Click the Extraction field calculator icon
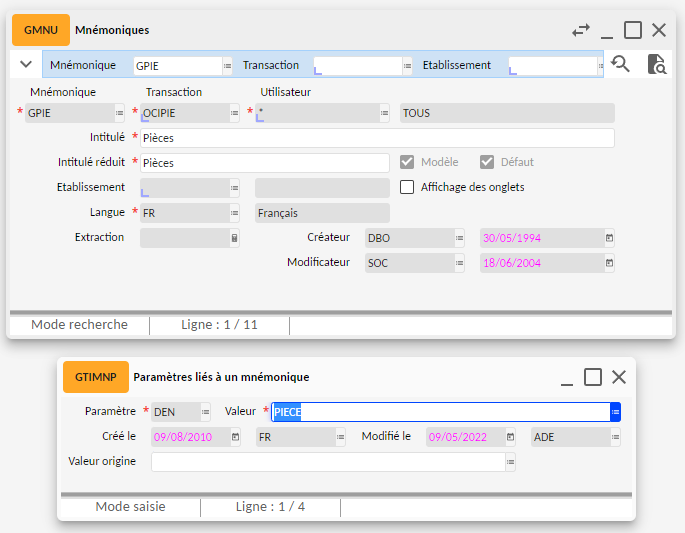The image size is (685, 533). click(x=234, y=238)
